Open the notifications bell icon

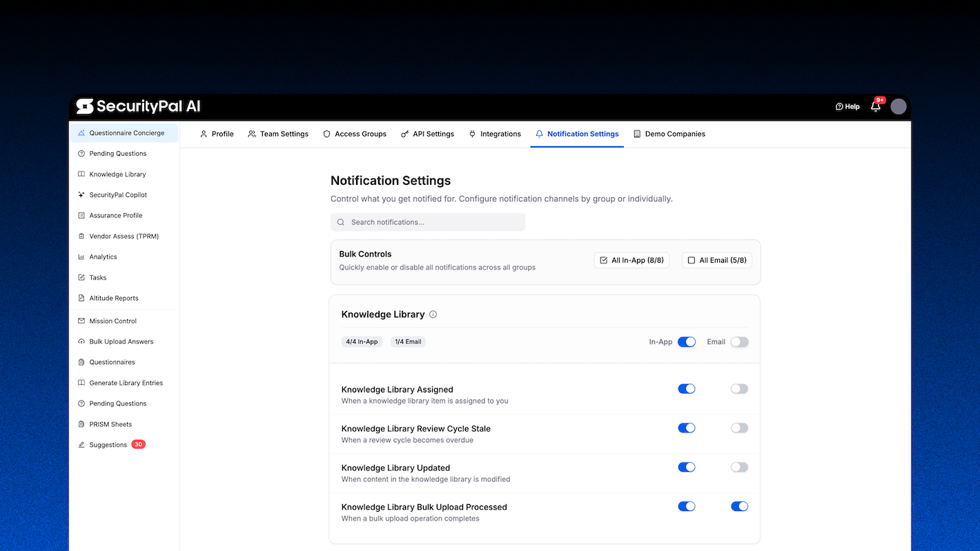[876, 106]
